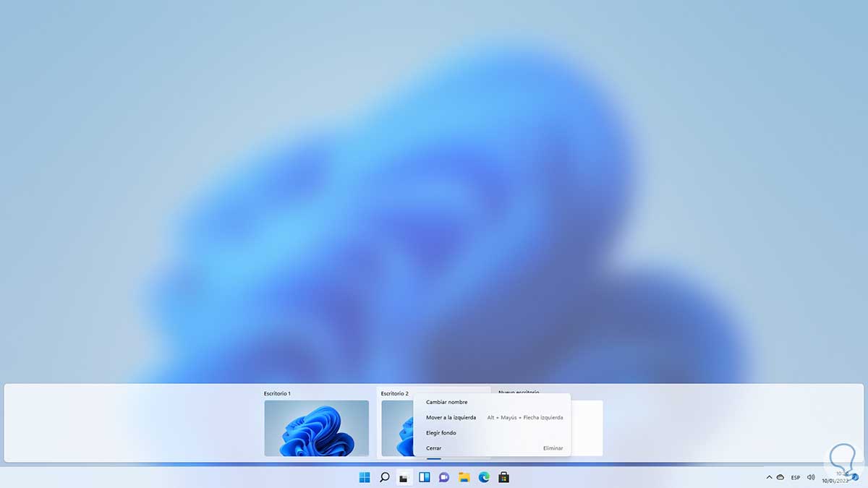The image size is (868, 488).
Task: Open the volume speaker tray icon
Action: (x=811, y=477)
